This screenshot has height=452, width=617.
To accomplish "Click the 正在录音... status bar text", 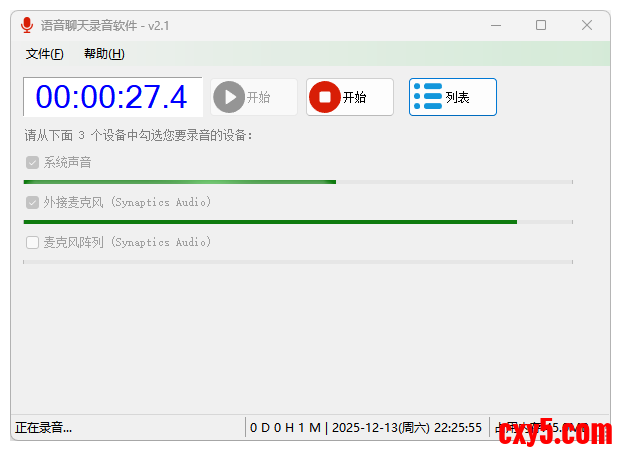I will point(44,427).
